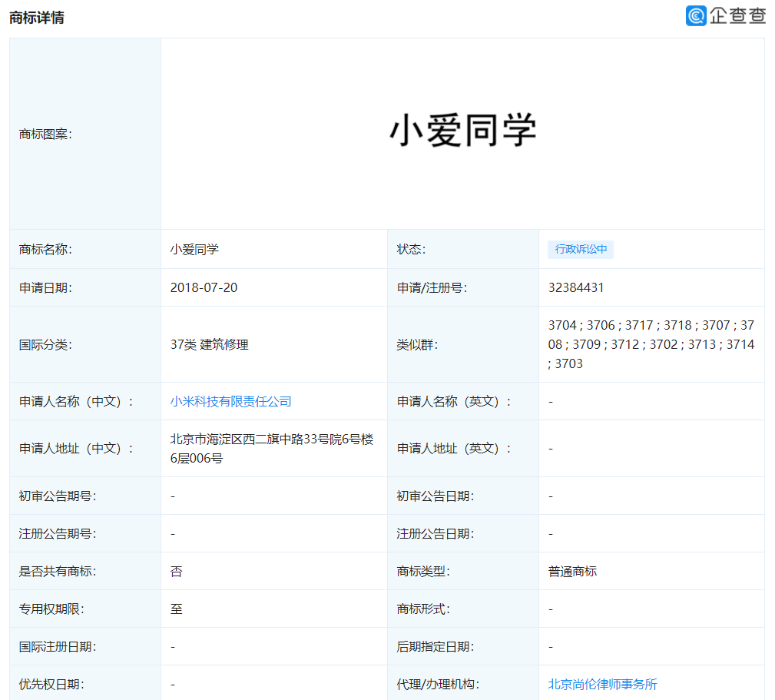Click the 后期指定日期 label
The width and height of the screenshot is (775, 700).
click(436, 647)
